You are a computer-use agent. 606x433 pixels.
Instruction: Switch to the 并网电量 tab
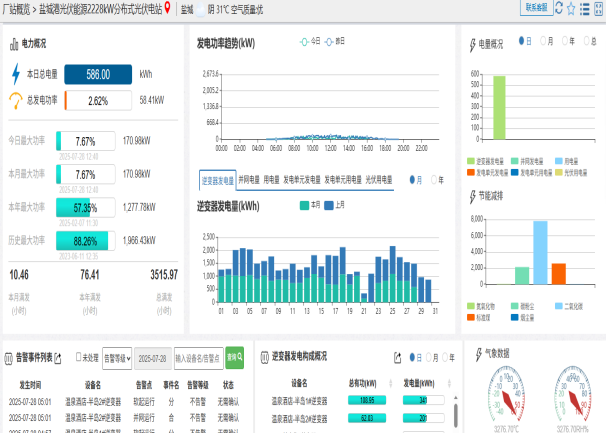pos(249,180)
